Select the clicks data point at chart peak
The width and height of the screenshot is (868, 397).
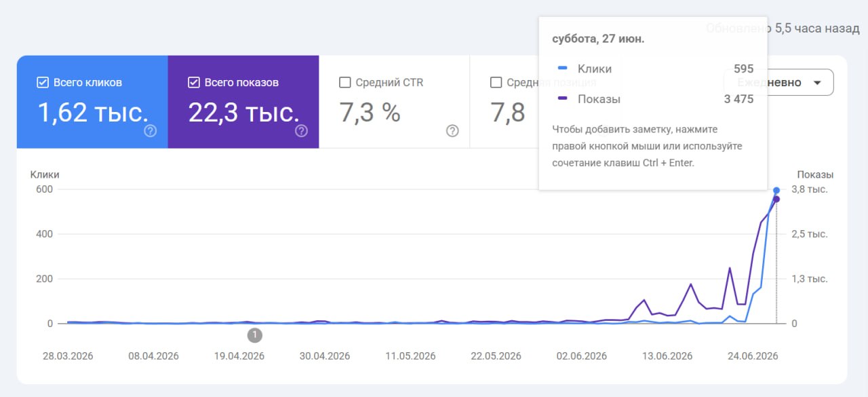(x=776, y=190)
